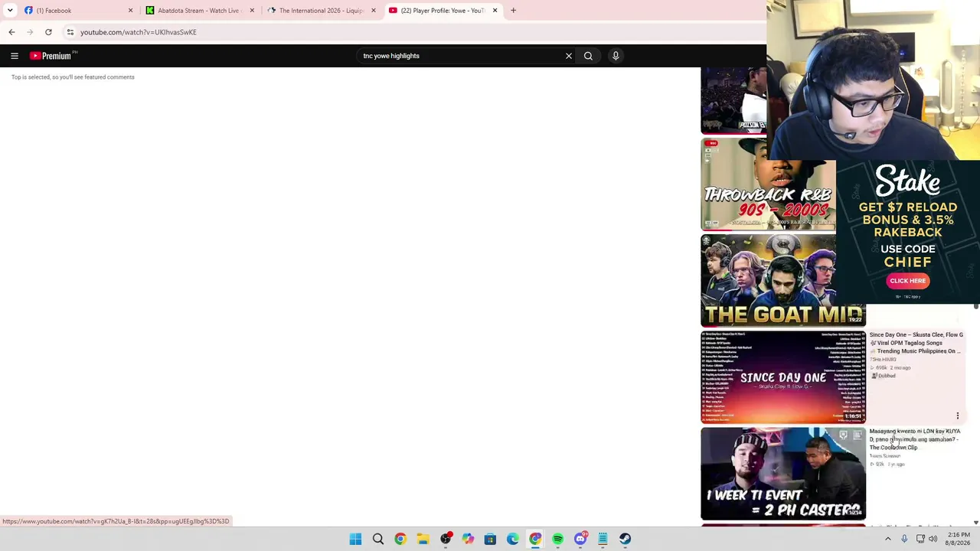Close the Abatdota Stream tab
980x551 pixels.
coord(252,11)
